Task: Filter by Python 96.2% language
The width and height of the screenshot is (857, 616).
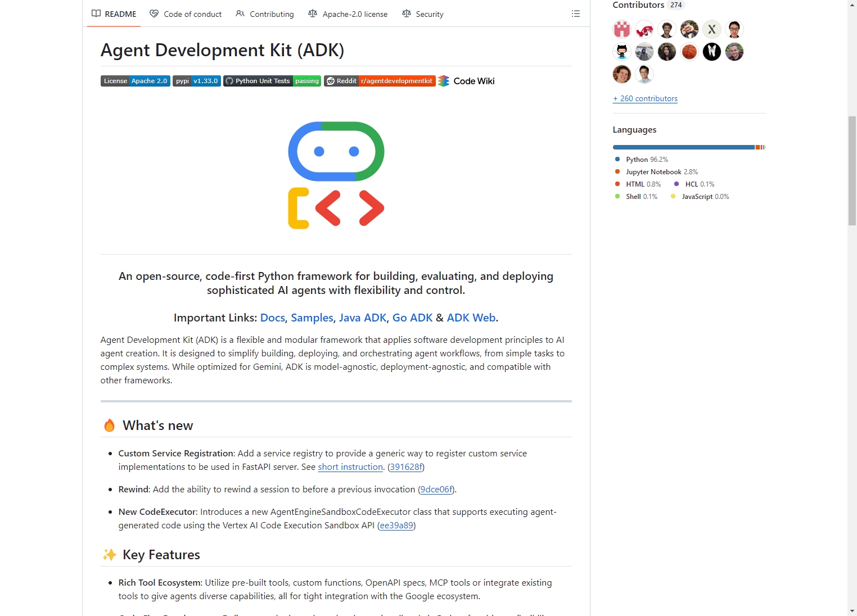Action: tap(642, 160)
